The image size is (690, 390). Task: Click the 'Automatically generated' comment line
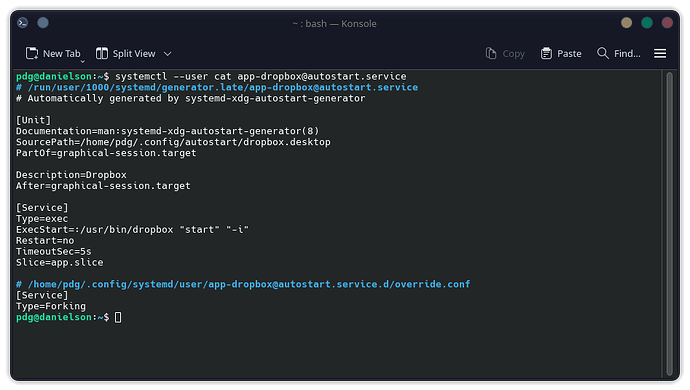[191, 98]
